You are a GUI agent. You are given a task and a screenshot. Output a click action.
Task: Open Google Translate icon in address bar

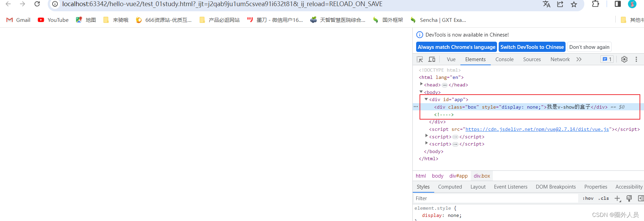click(x=546, y=4)
